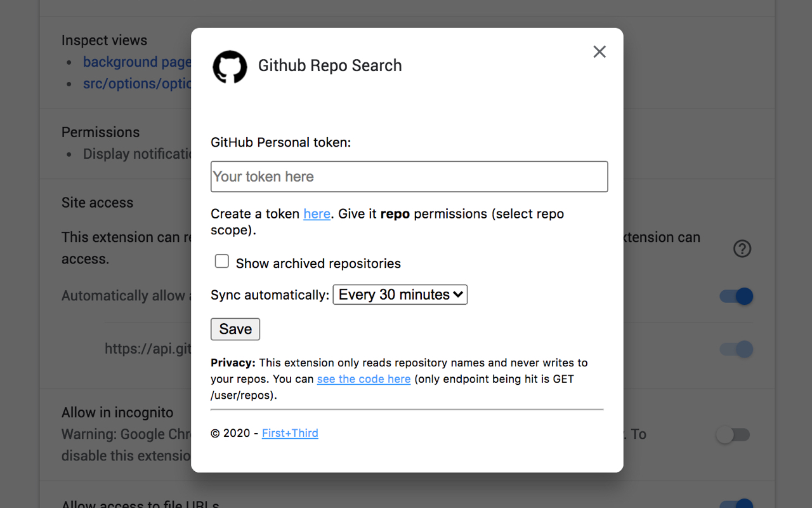Viewport: 812px width, 508px height.
Task: Click the Save button
Action: coord(235,329)
